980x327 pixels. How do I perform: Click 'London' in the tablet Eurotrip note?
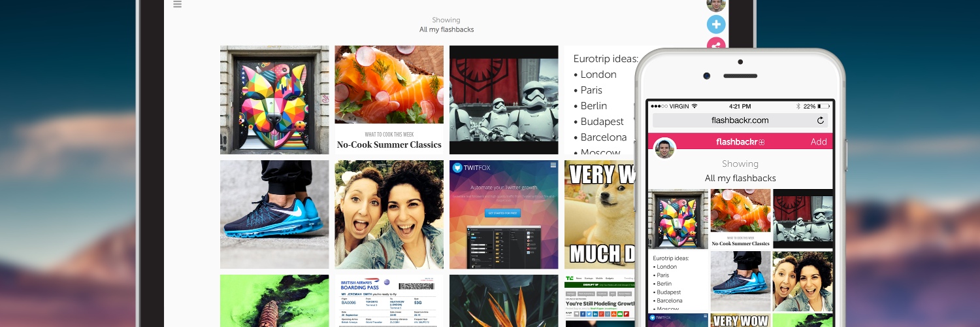598,75
